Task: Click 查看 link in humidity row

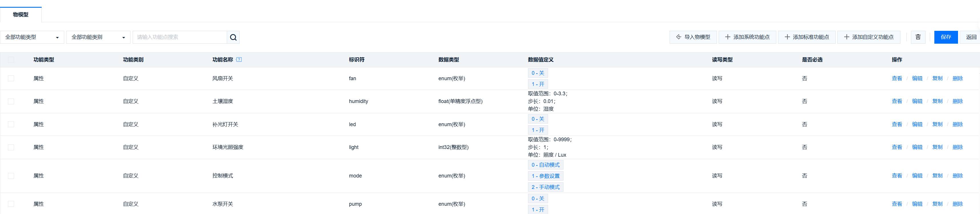Action: coord(897,101)
